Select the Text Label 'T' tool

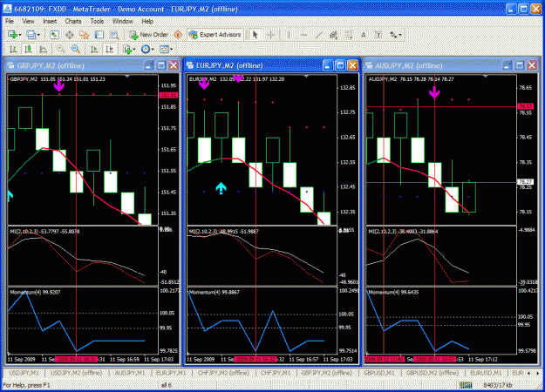pyautogui.click(x=378, y=35)
